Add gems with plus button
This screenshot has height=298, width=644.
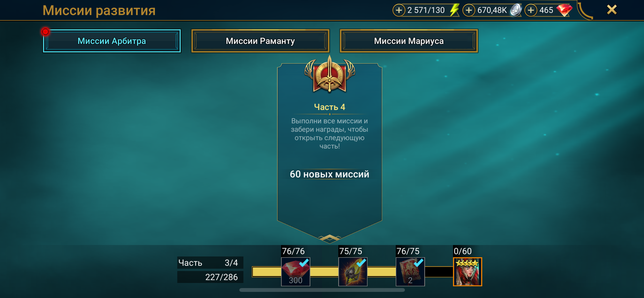(531, 10)
